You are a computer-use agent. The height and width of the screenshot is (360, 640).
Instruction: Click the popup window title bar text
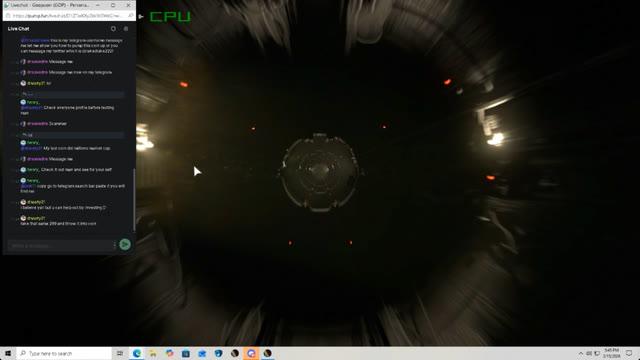(x=50, y=5)
